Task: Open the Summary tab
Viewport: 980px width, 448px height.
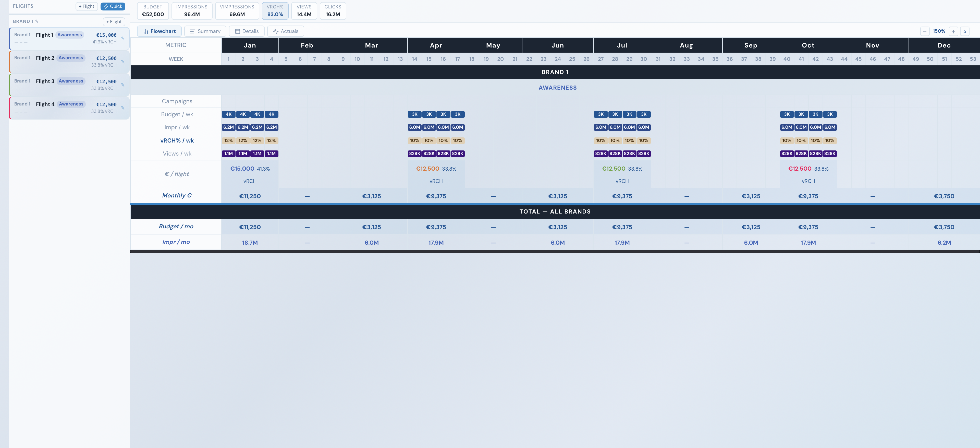Action: coord(205,31)
